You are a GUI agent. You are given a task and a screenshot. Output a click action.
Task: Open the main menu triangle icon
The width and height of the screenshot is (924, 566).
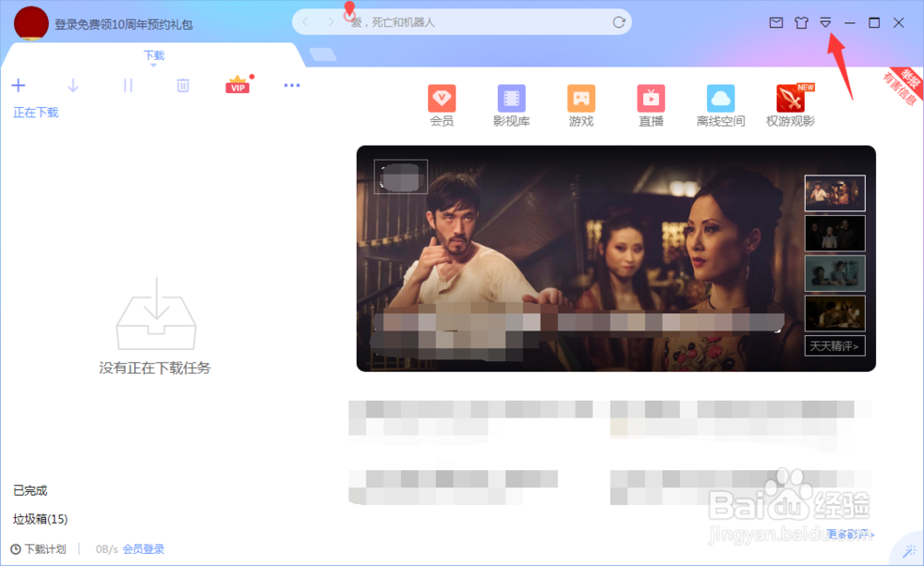(825, 22)
